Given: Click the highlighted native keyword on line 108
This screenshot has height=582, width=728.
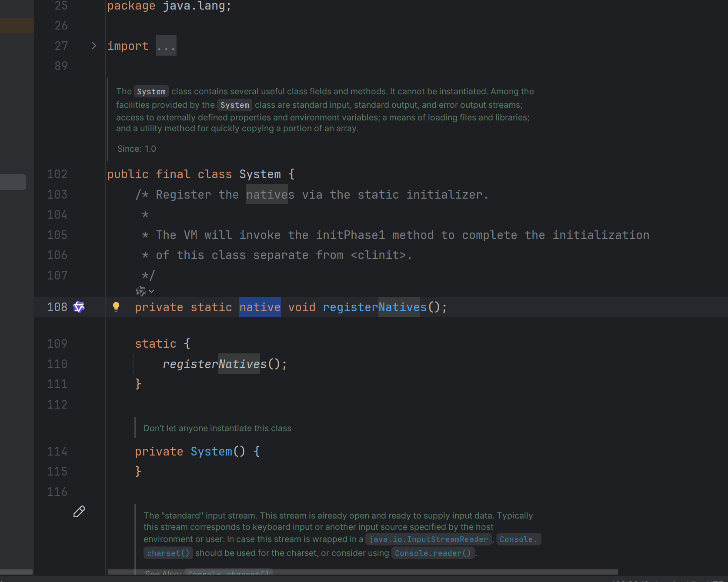Looking at the screenshot, I should 260,307.
